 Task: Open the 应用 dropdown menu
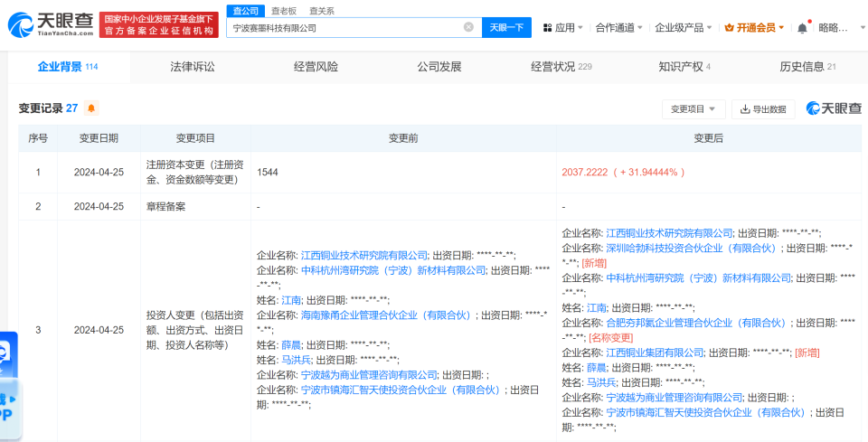(563, 28)
